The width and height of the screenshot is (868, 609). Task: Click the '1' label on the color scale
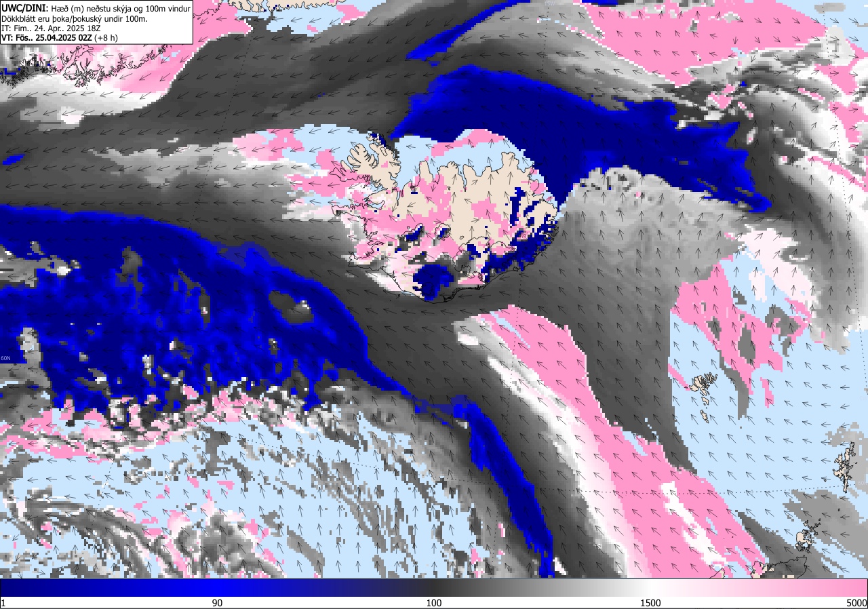(x=3, y=603)
